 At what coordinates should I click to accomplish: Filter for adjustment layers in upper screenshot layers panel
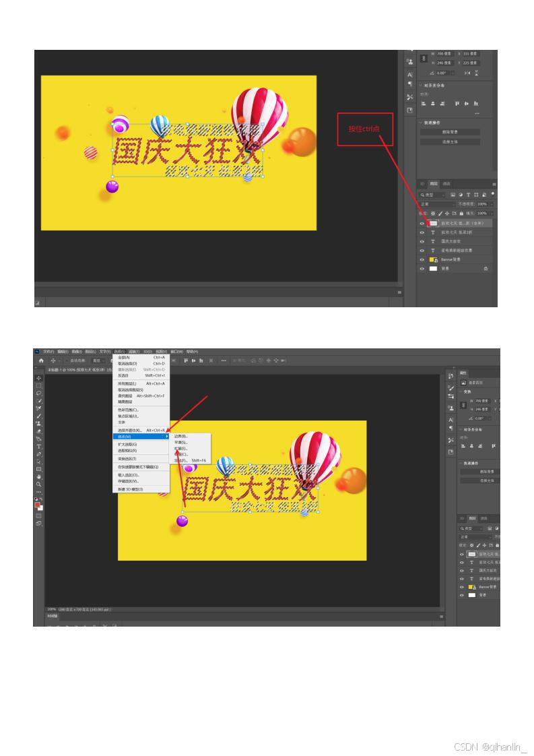[x=460, y=195]
